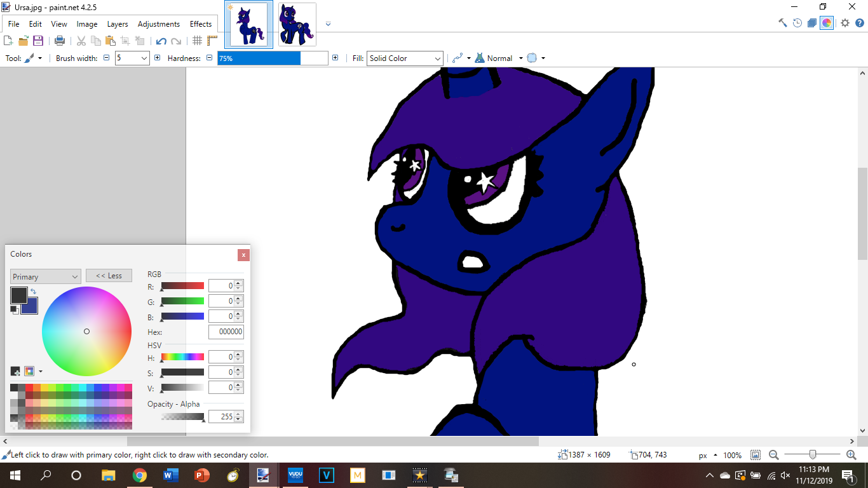
Task: Open the Tools window hammer icon
Action: pos(783,23)
